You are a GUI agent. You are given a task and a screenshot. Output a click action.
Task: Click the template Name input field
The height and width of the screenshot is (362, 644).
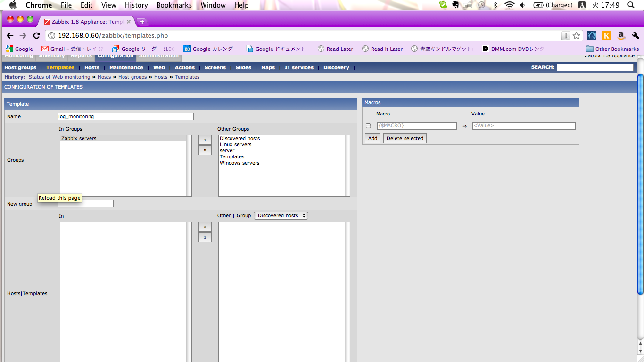tap(125, 116)
